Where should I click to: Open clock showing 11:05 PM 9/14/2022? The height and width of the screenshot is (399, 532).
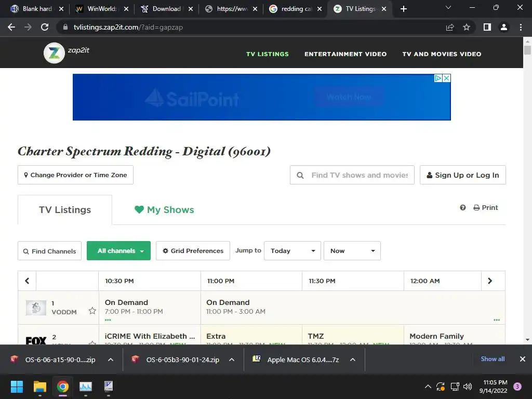click(x=494, y=387)
